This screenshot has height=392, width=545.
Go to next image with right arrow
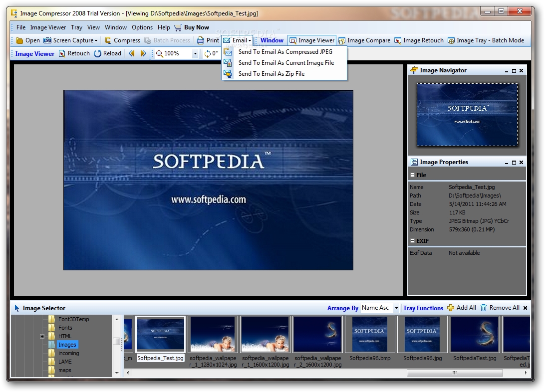[143, 53]
